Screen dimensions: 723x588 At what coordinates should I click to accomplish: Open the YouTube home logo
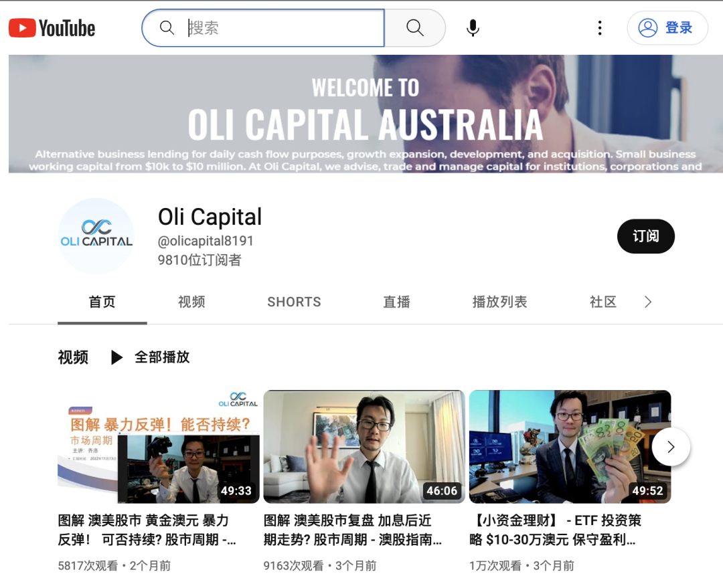coord(52,28)
